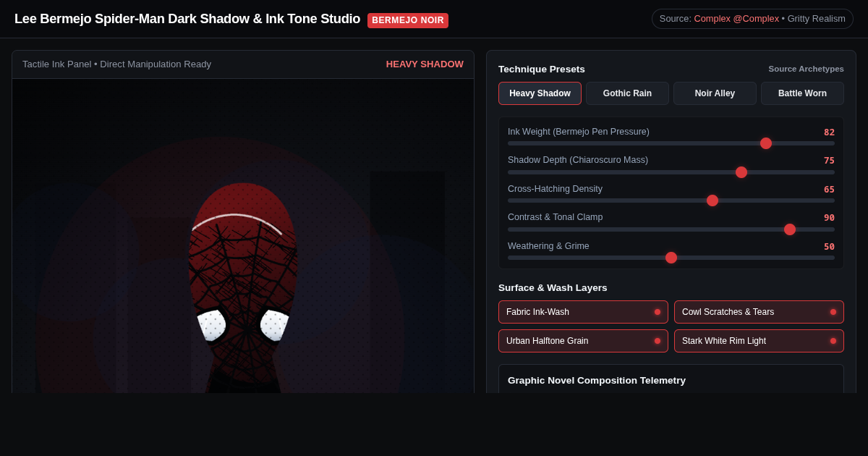Toggle the Fabric Ink-Wash layer
This screenshot has height=456, width=868.
(583, 312)
